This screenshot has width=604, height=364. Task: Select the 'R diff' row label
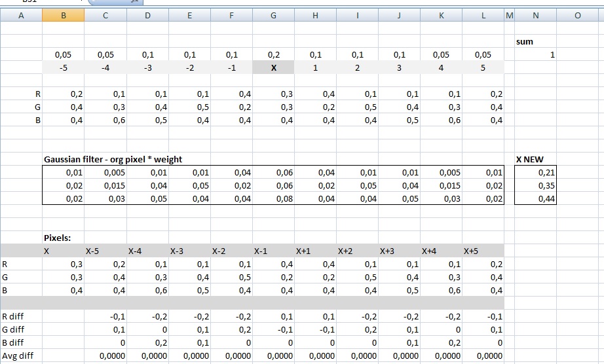[x=13, y=316]
